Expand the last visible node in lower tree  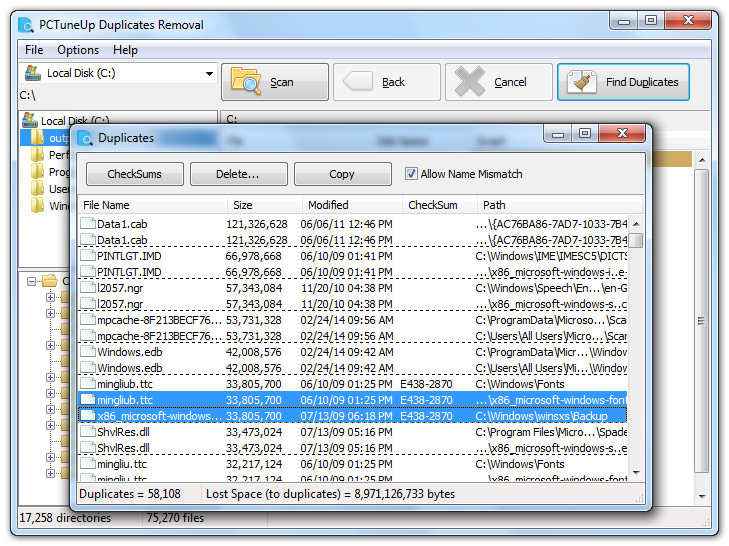coord(50,473)
